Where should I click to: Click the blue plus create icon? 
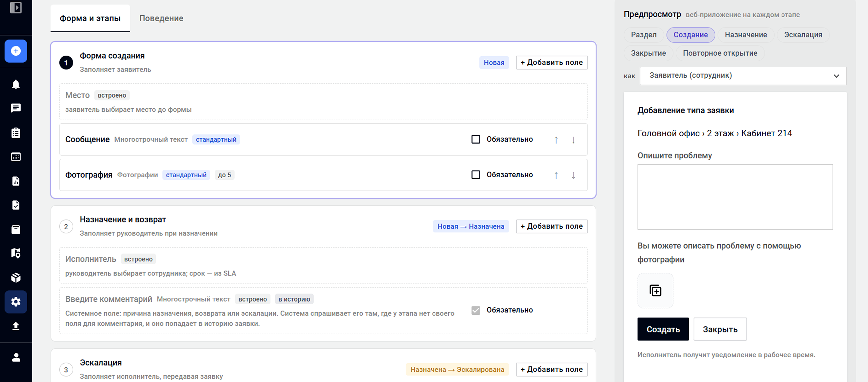[16, 51]
